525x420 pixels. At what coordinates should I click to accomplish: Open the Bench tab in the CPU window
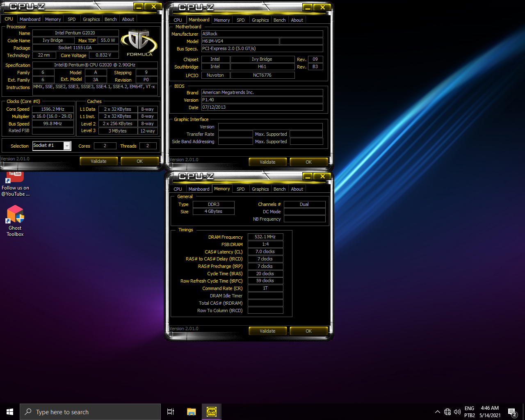111,19
